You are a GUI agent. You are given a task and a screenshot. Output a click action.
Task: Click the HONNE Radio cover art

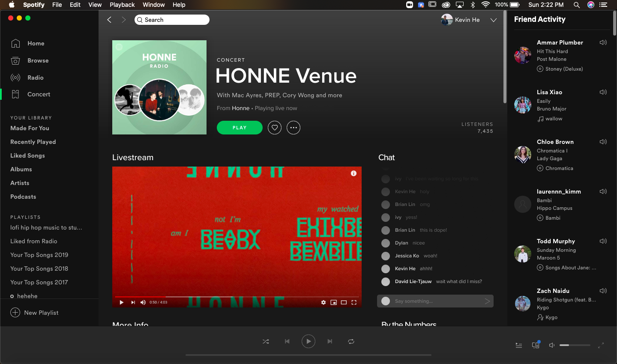159,87
